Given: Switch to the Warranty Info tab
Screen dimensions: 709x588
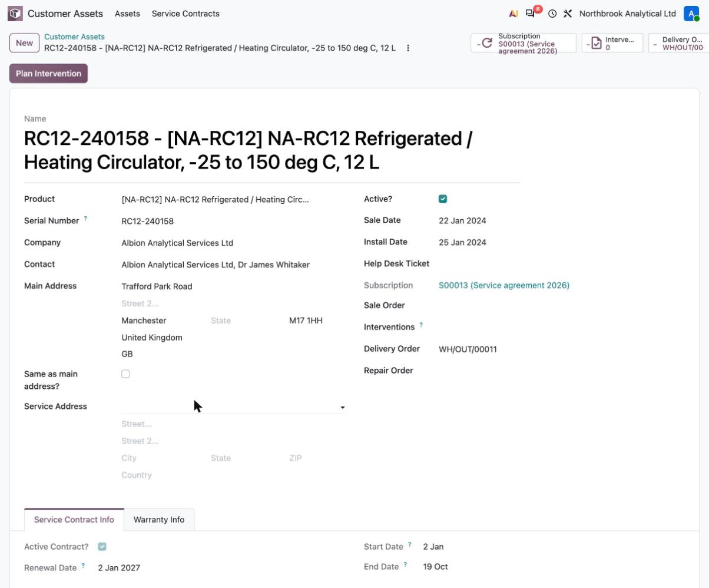Looking at the screenshot, I should [159, 520].
